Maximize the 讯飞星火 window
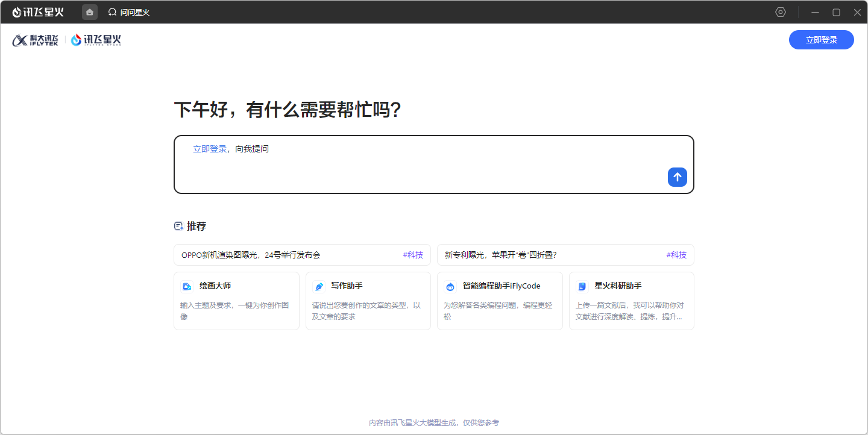The height and width of the screenshot is (435, 868). pyautogui.click(x=836, y=12)
